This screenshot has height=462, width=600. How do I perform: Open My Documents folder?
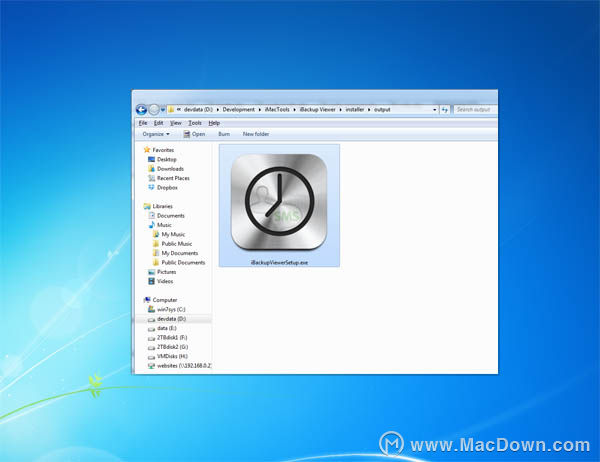coord(179,253)
